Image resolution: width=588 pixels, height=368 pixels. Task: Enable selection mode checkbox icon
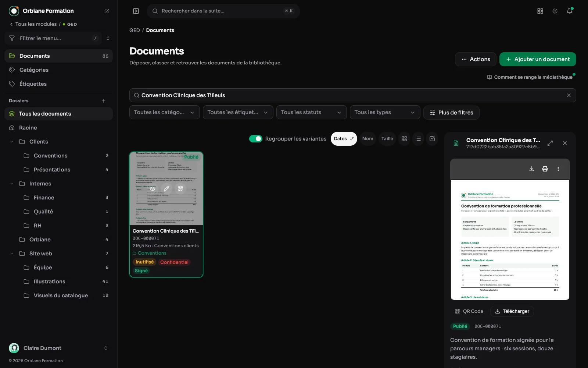point(432,139)
